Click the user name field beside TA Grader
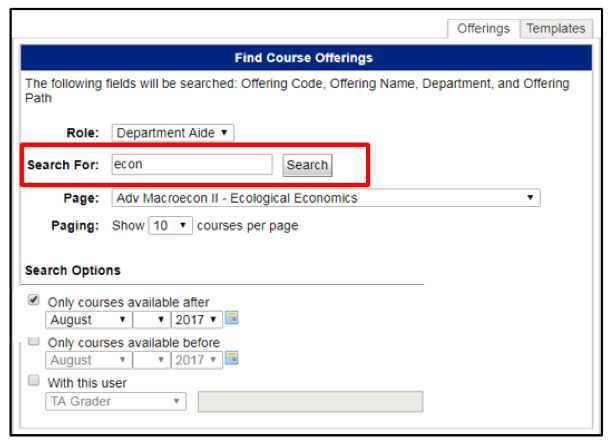Viewport: 614px width, 446px height. (x=310, y=401)
